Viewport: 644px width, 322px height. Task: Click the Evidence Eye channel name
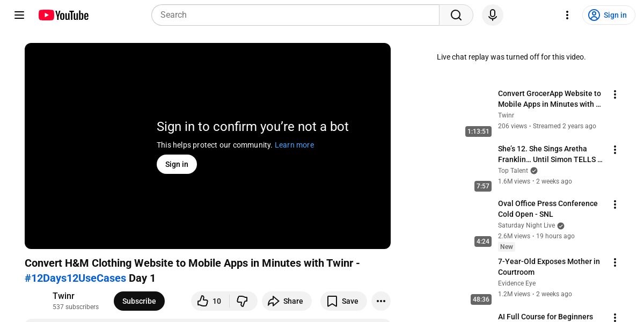pyautogui.click(x=517, y=283)
